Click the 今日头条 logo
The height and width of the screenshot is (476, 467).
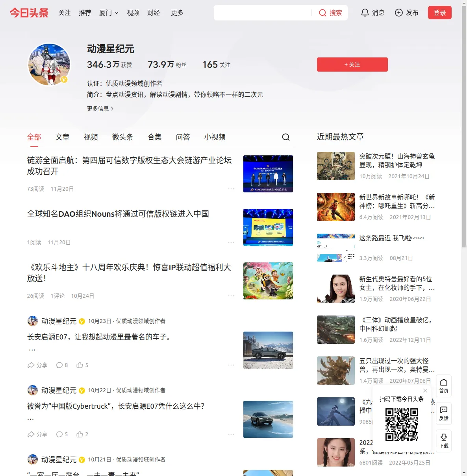(29, 13)
